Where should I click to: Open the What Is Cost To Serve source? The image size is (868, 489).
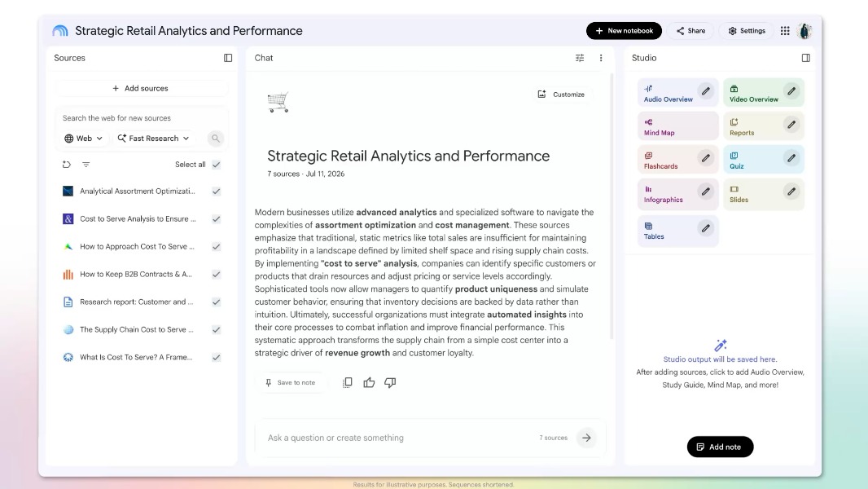click(136, 357)
